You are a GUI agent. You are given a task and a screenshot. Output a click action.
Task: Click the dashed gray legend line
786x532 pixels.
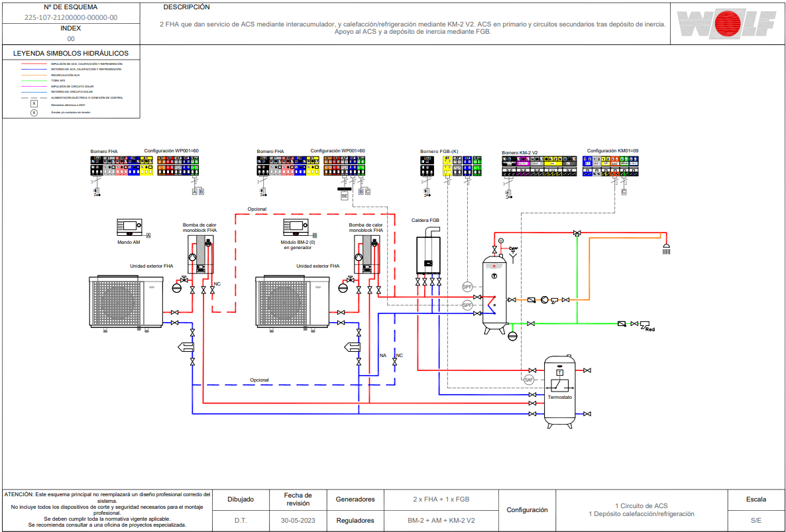pyautogui.click(x=34, y=97)
